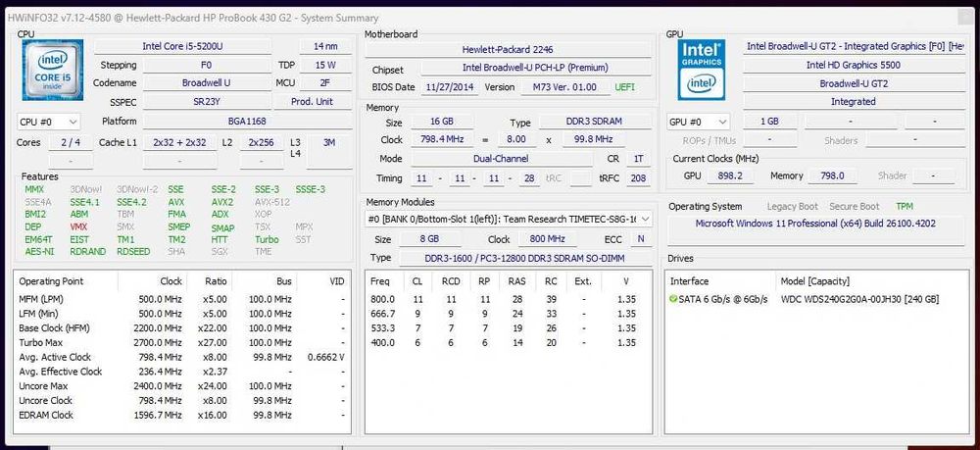Click the TDP 15 W value
Viewport: 980px width, 450px height.
coord(325,65)
